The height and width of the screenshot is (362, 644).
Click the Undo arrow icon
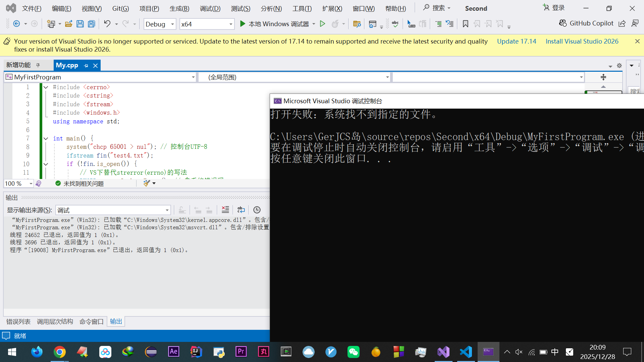107,24
